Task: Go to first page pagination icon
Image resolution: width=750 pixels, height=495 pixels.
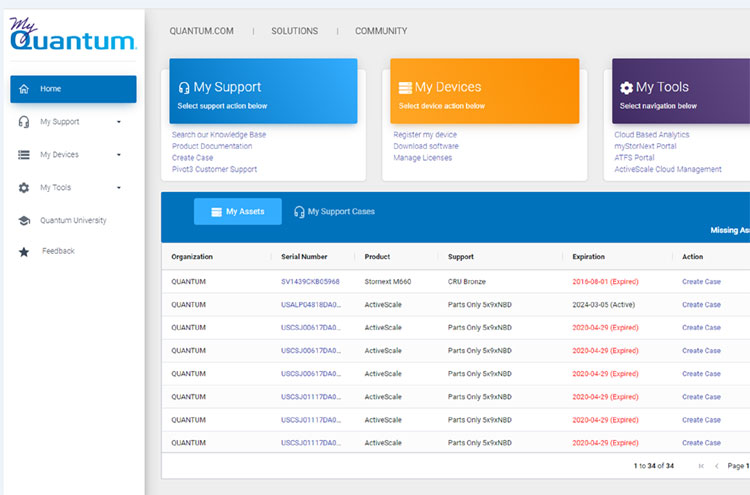Action: [701, 466]
